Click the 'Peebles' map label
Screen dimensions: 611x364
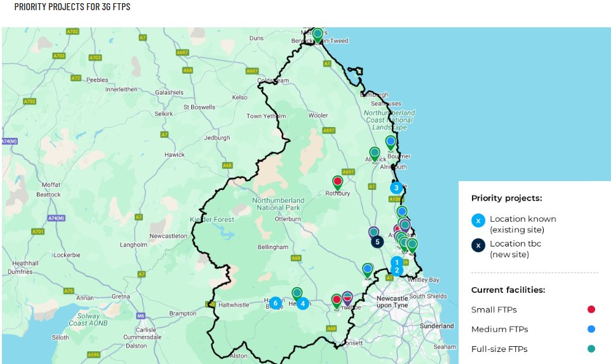pos(97,80)
